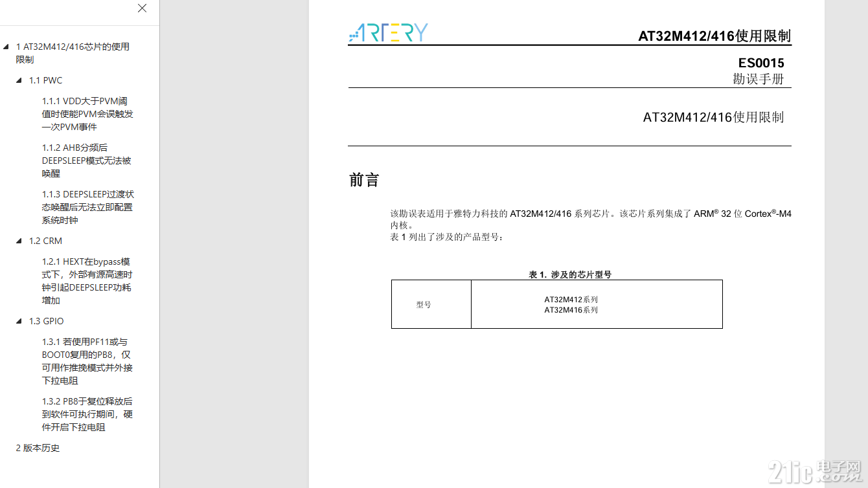Select bookmark 1.1.3 DEEPSLEEP过渡状态唤醒
The height and width of the screenshot is (488, 868).
[x=88, y=207]
